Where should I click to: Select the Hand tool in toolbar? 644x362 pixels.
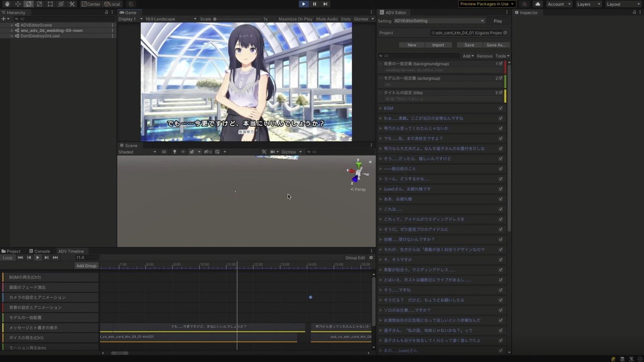(7, 4)
